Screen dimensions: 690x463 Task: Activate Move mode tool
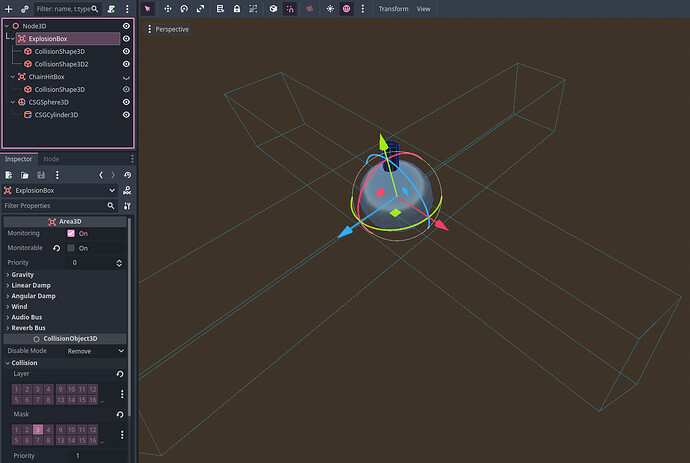point(168,9)
